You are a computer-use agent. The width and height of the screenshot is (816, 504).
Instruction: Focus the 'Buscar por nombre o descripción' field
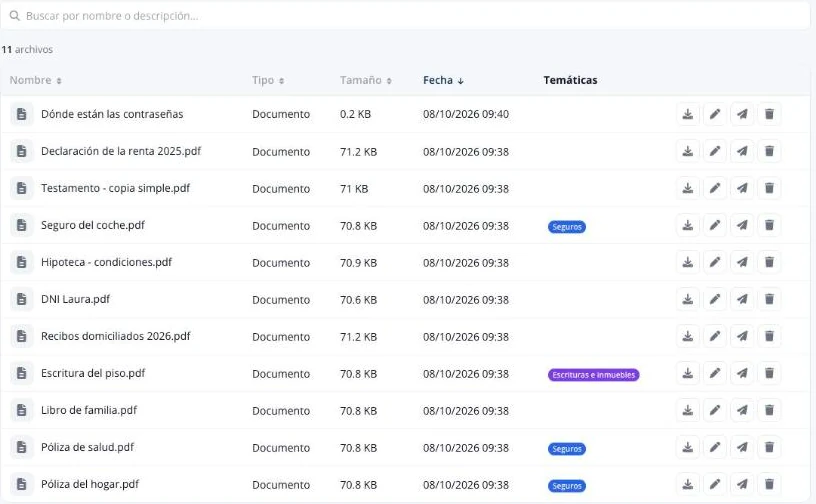(405, 16)
